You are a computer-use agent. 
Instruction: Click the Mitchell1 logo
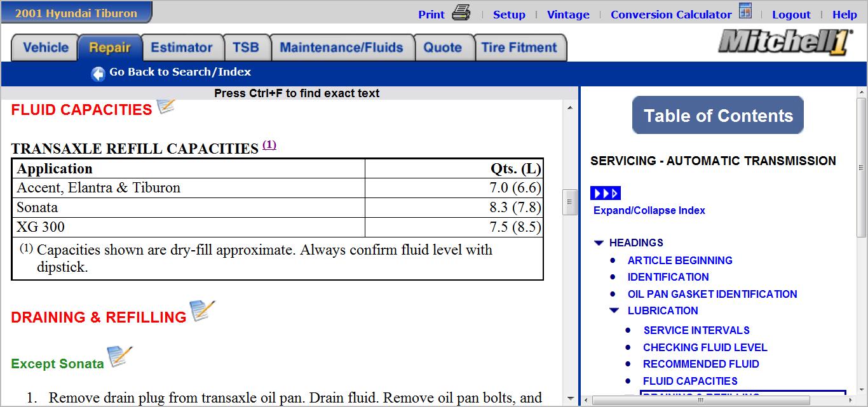(x=786, y=42)
